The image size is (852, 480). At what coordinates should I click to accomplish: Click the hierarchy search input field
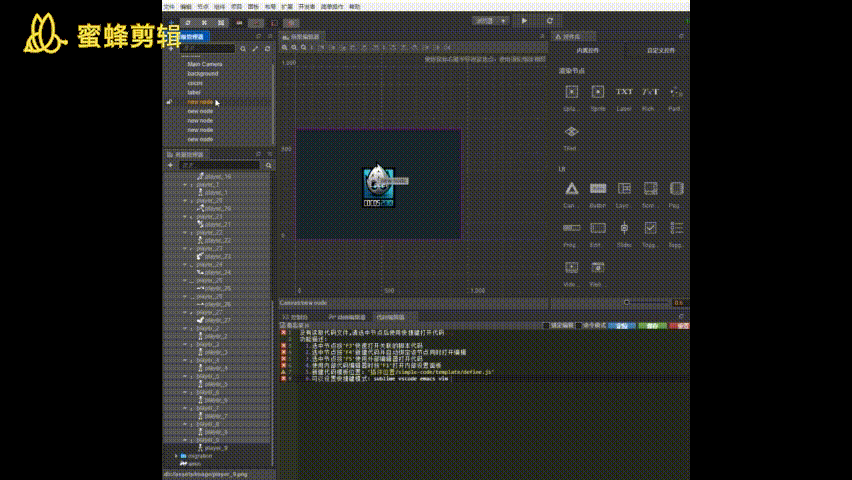coord(208,48)
